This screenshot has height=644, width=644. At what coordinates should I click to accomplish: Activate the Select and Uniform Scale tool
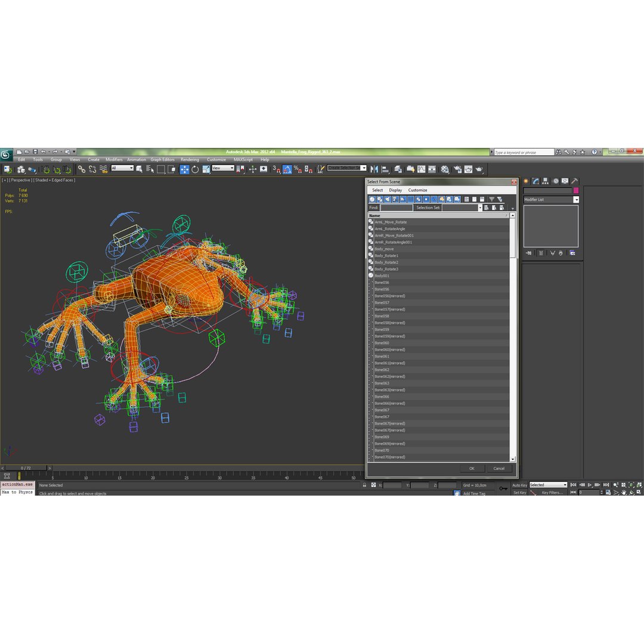click(206, 169)
